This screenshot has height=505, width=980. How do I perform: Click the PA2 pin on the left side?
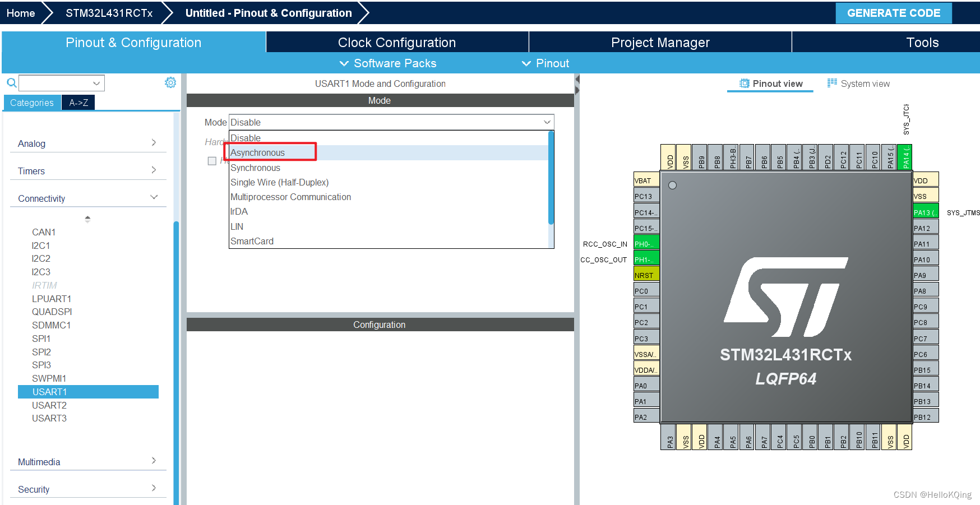click(x=646, y=417)
